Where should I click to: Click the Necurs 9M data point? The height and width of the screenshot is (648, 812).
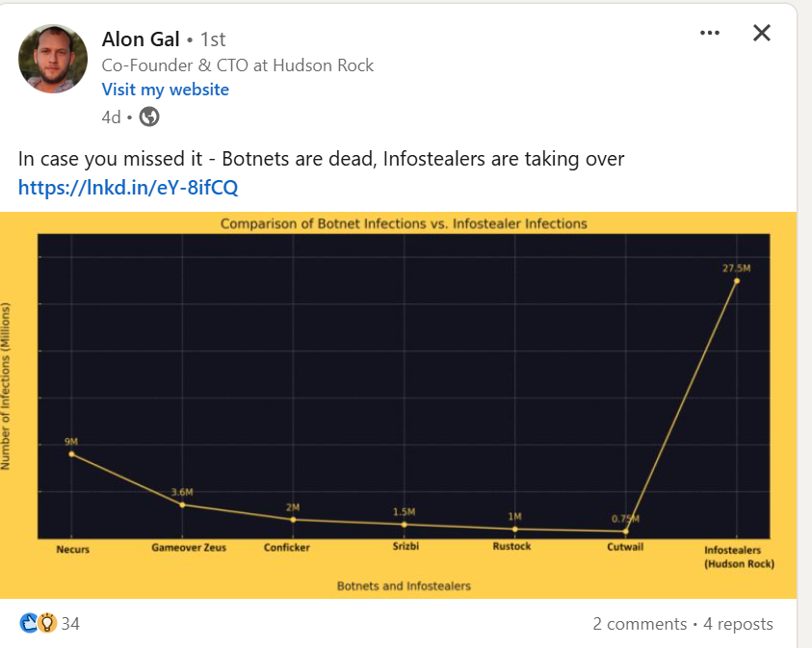(71, 454)
